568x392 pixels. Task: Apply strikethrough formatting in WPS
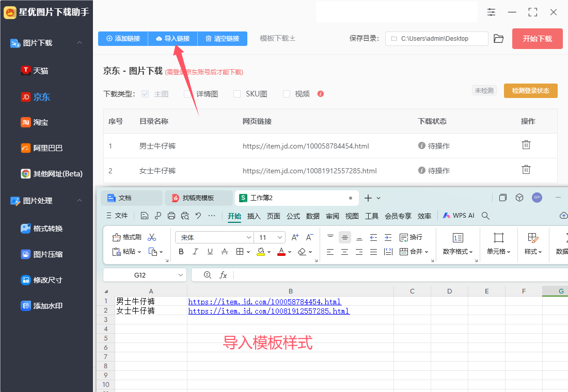225,252
